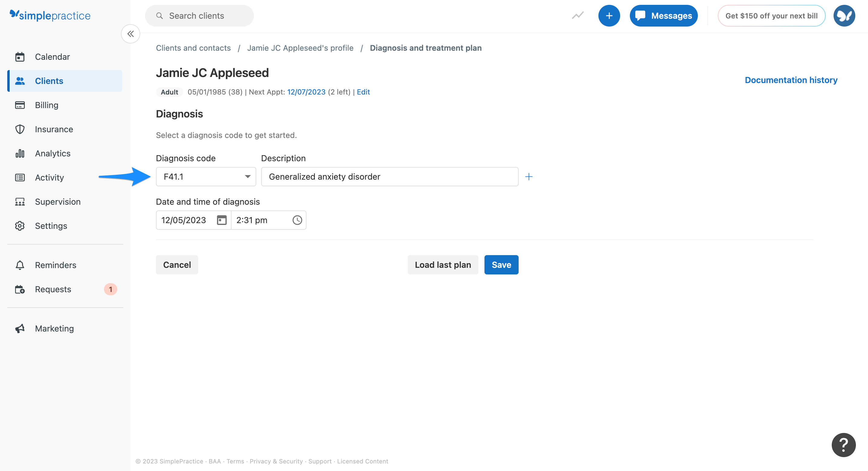Click the help question mark bubble
This screenshot has width=868, height=471.
844,445
